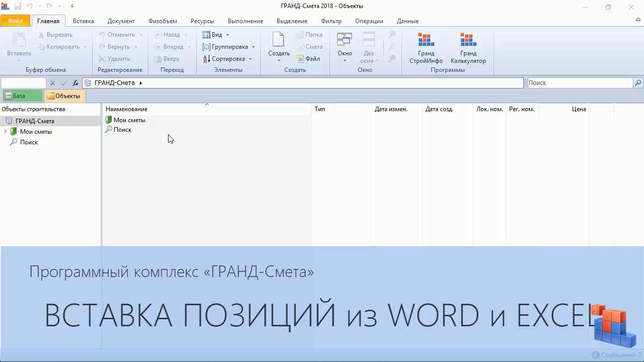Viewport: 644px width, 362px height.
Task: Select Поиск in the tree panel
Action: 29,142
